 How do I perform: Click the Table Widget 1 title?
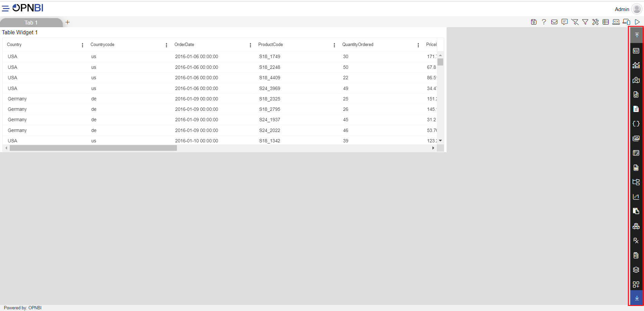pyautogui.click(x=20, y=32)
